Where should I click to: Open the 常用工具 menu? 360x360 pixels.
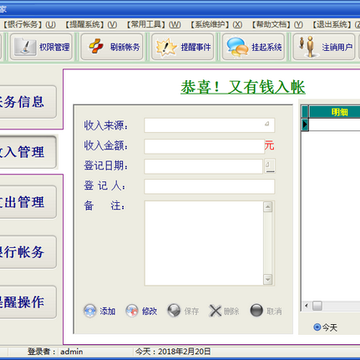point(153,24)
